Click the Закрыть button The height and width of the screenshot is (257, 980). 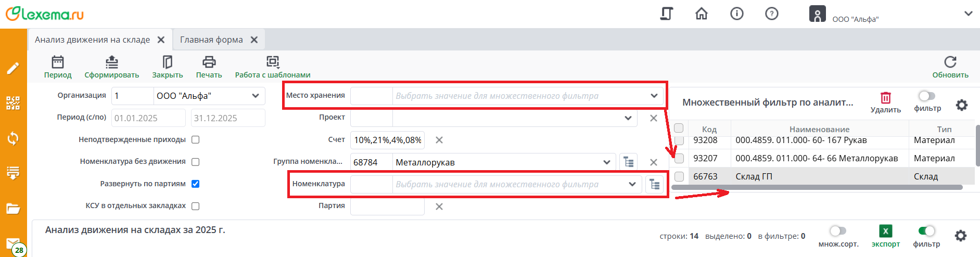(167, 67)
